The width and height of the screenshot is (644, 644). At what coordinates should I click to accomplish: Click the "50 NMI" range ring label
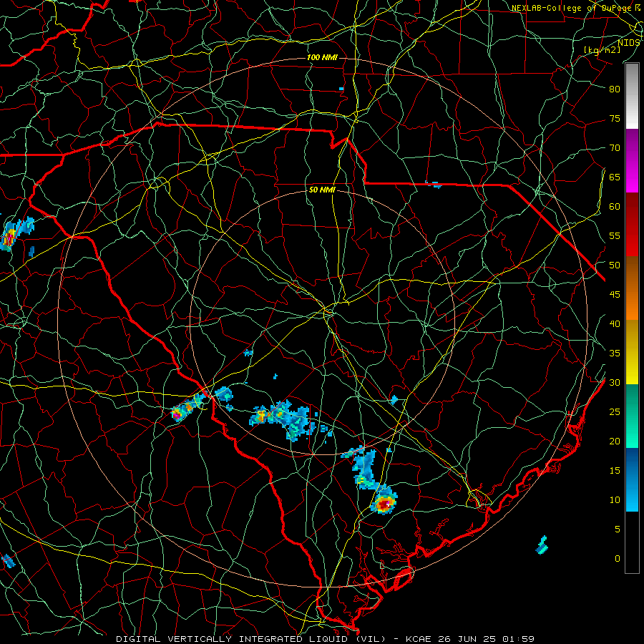point(322,190)
